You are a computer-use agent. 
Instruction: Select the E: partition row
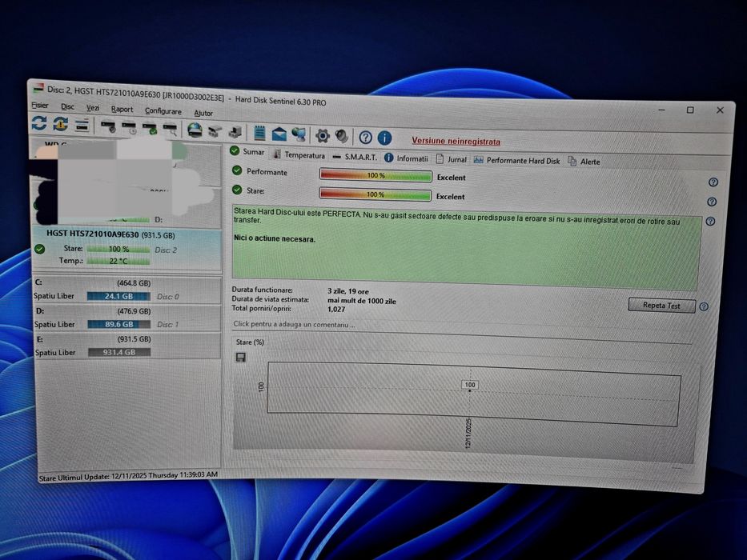[x=127, y=346]
